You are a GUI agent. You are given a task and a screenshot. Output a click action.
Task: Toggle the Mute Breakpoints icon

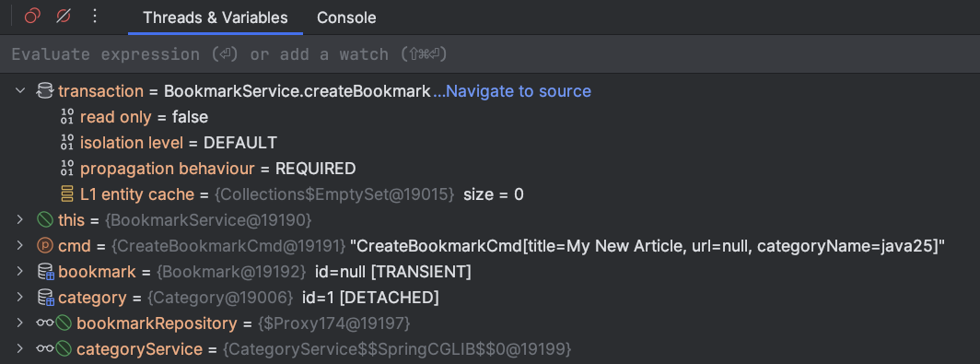[64, 17]
